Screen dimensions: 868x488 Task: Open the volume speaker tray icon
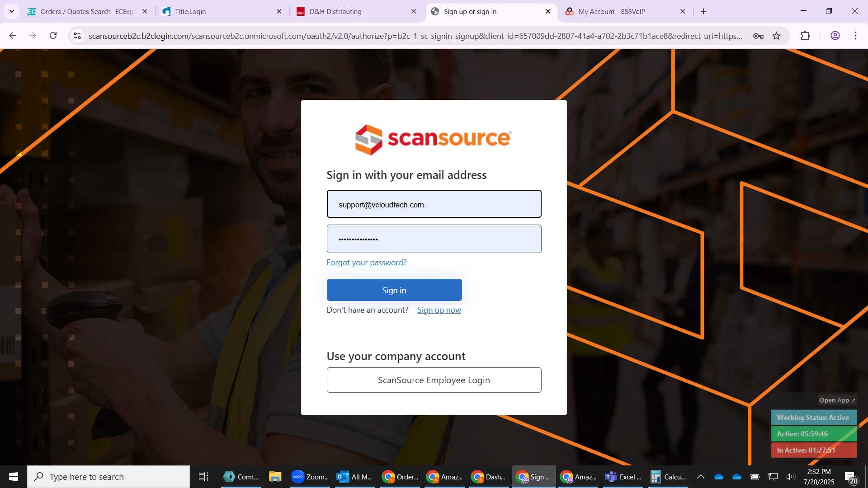click(791, 477)
